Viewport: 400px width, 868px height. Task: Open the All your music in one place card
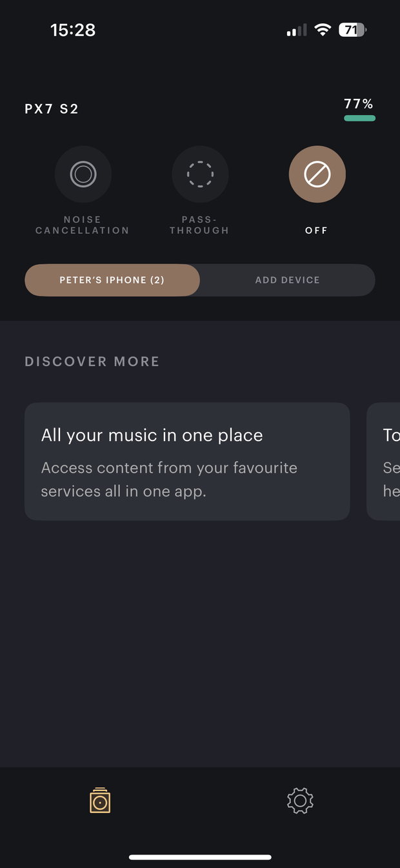[x=187, y=462]
